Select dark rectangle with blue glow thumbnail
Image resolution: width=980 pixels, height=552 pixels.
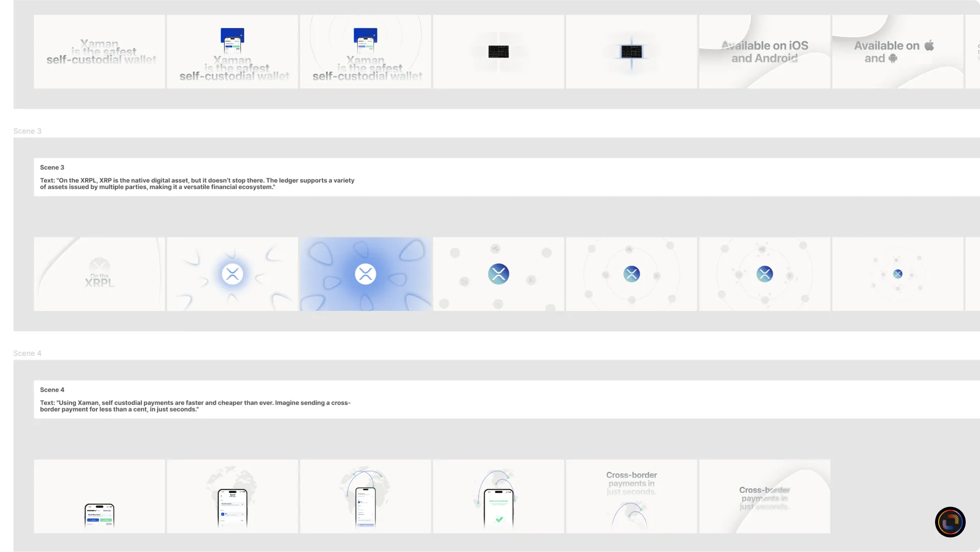[x=631, y=52]
